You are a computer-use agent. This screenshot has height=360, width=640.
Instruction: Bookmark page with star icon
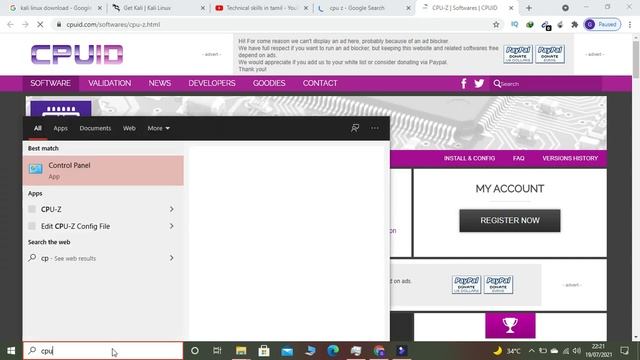point(496,24)
